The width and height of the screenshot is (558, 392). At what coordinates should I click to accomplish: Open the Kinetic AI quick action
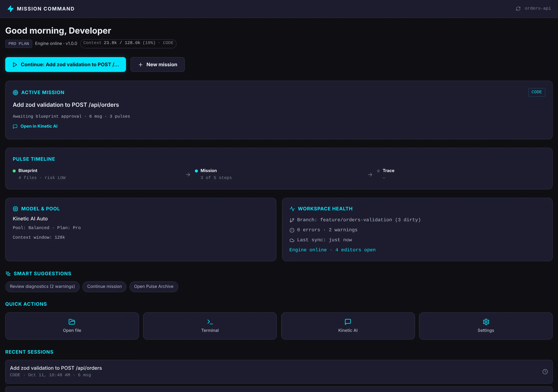[x=348, y=326]
